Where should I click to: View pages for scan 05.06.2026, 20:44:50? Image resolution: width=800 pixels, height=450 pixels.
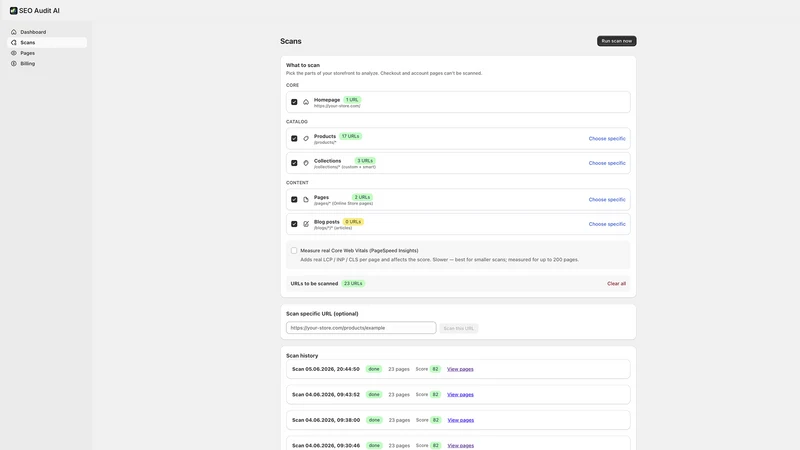click(460, 369)
